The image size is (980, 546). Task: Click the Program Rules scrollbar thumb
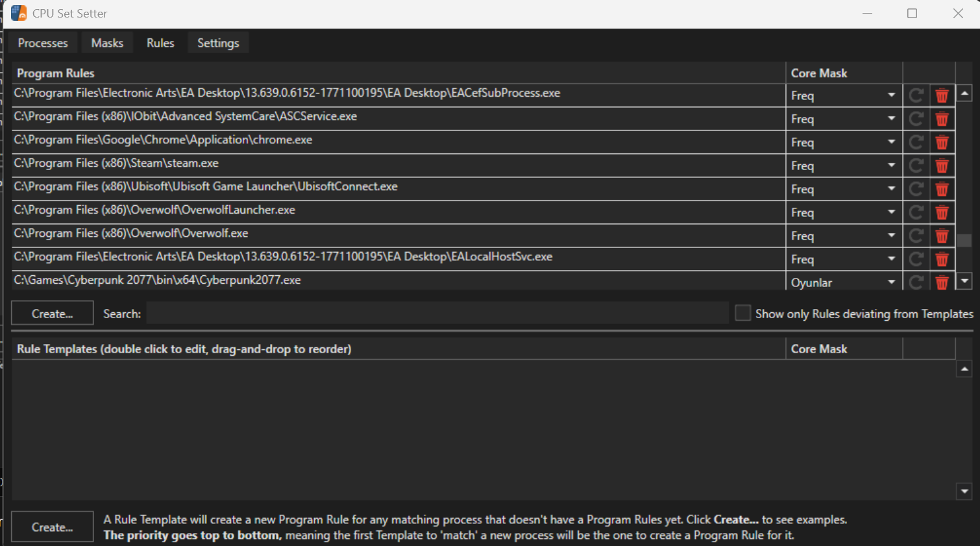(964, 240)
